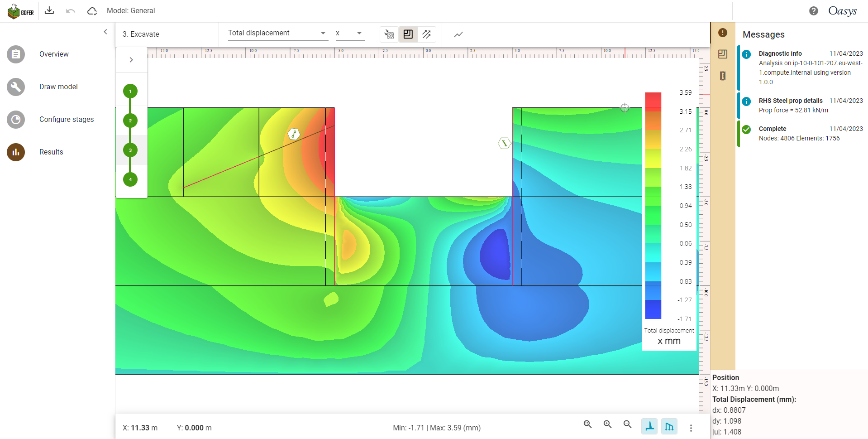Open the Total displacement result dropdown
The image size is (868, 439).
pyautogui.click(x=277, y=33)
